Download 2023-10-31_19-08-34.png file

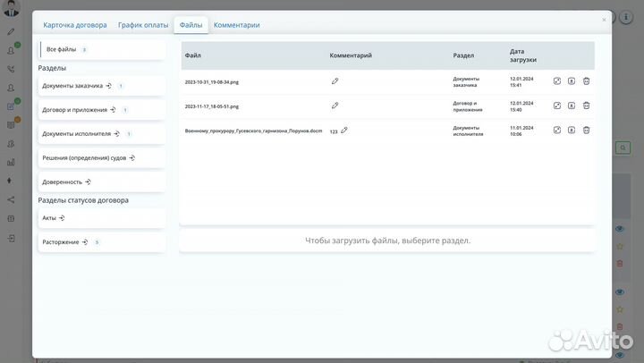coord(572,80)
